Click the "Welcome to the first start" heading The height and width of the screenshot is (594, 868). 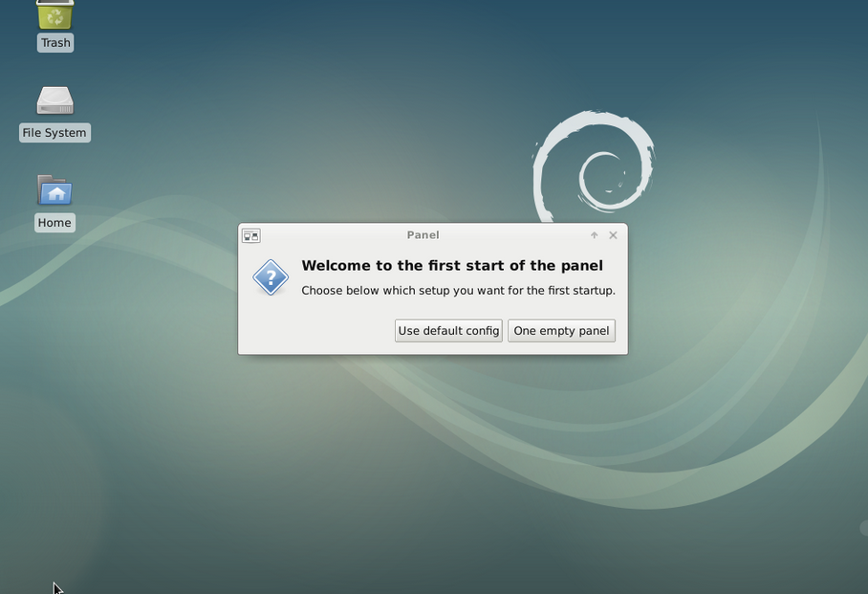point(452,266)
